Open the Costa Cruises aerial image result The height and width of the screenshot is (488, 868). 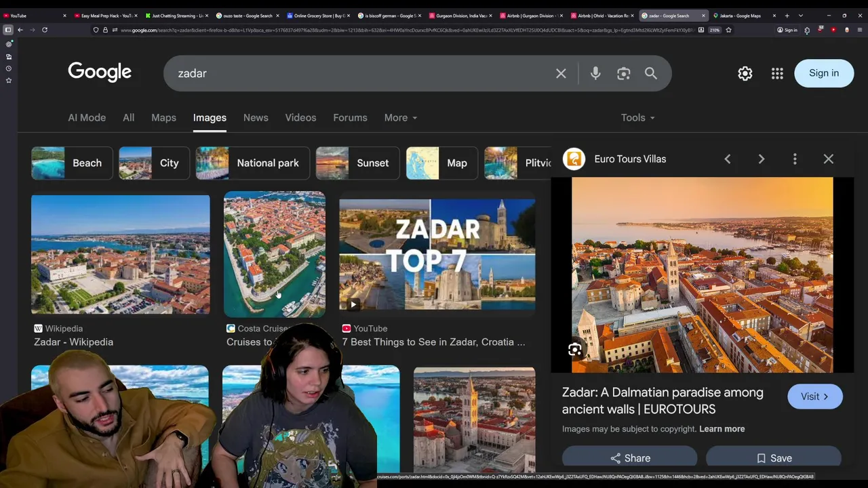(275, 254)
